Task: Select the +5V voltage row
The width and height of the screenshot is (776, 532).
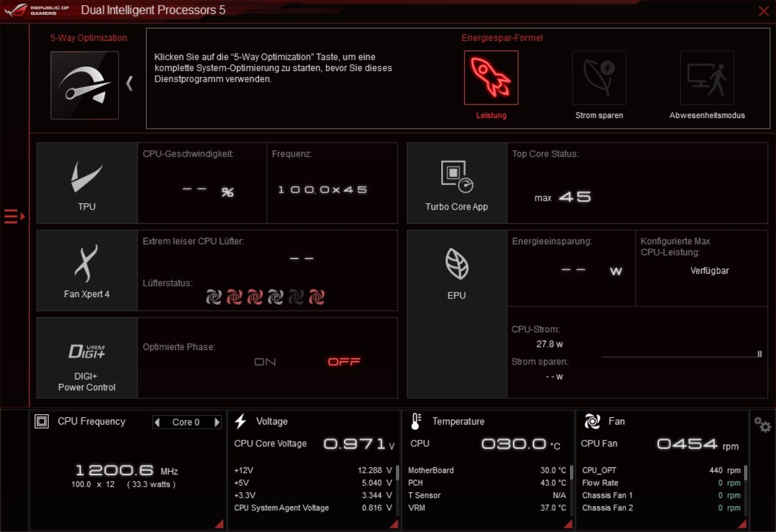Action: 313,483
